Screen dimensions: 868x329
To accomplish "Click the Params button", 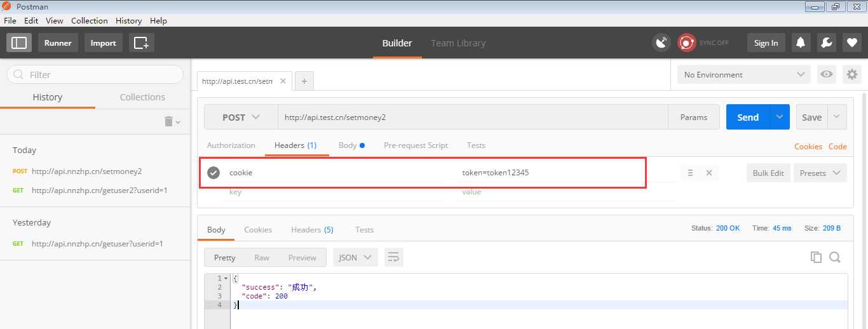I will pos(694,117).
